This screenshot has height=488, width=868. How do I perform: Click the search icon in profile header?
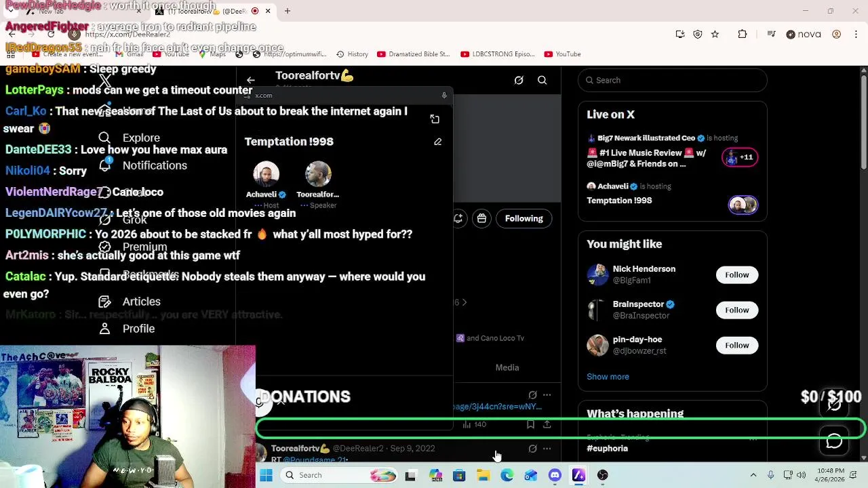click(x=542, y=80)
